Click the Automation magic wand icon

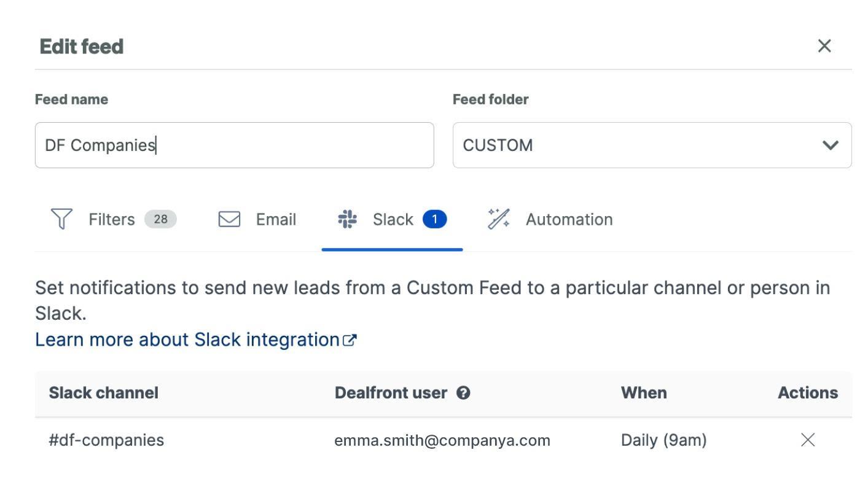click(499, 219)
